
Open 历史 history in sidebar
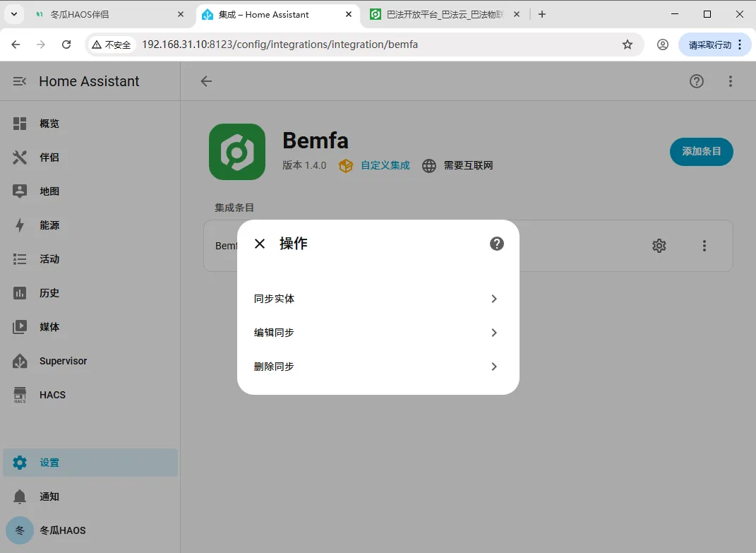(x=90, y=293)
